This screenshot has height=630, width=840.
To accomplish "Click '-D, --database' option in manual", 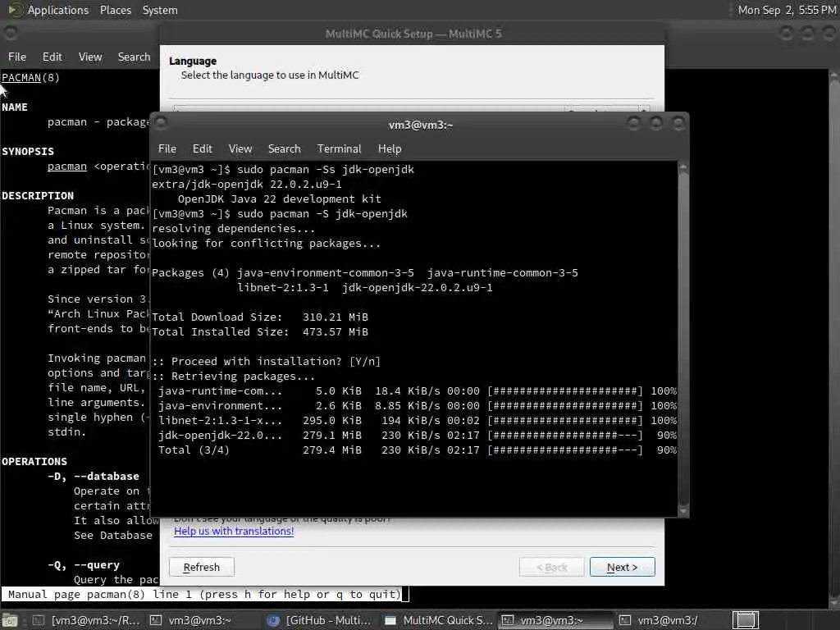I will point(94,477).
